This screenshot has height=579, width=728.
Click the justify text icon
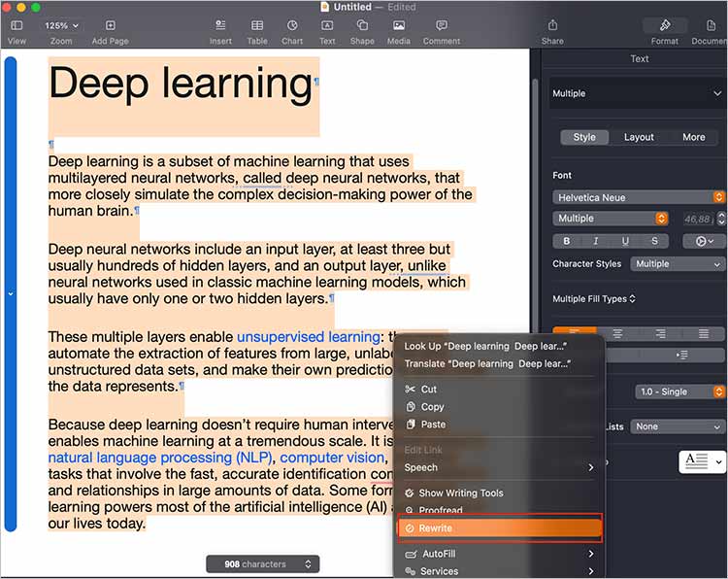coord(704,333)
